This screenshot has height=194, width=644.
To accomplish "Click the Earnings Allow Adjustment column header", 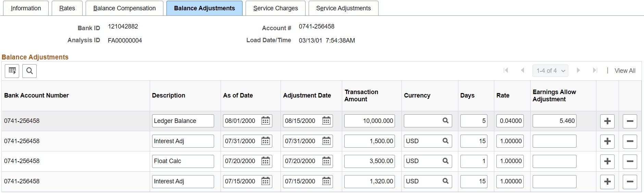I will pyautogui.click(x=554, y=95).
